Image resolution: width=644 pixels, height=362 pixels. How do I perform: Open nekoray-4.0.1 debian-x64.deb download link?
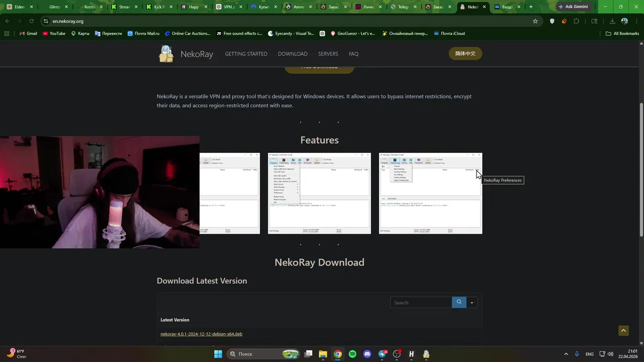(201, 334)
